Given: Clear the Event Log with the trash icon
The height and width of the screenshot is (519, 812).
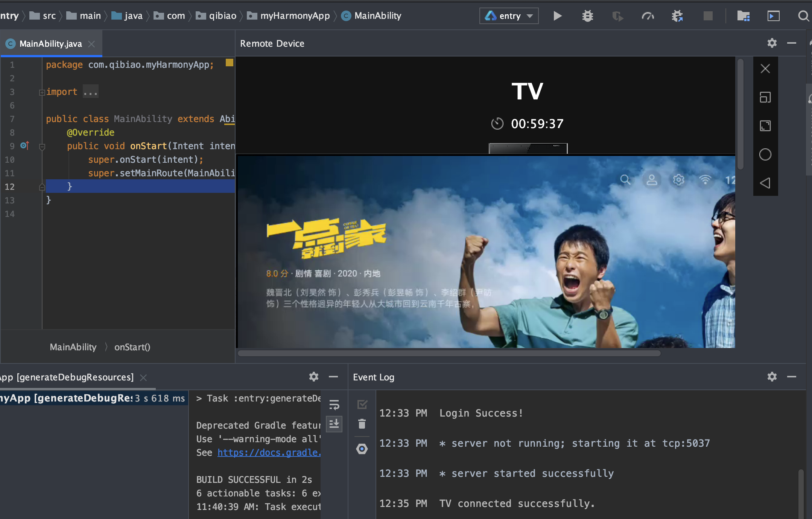Looking at the screenshot, I should pyautogui.click(x=362, y=424).
